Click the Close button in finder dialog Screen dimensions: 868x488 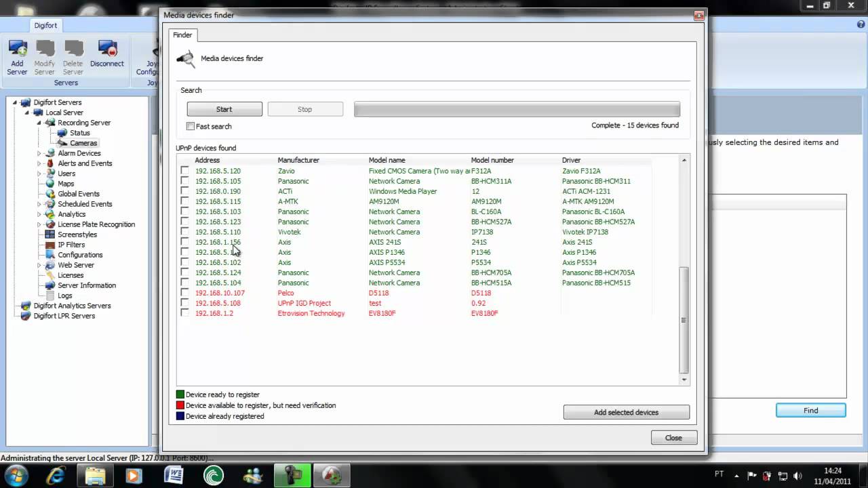click(673, 438)
